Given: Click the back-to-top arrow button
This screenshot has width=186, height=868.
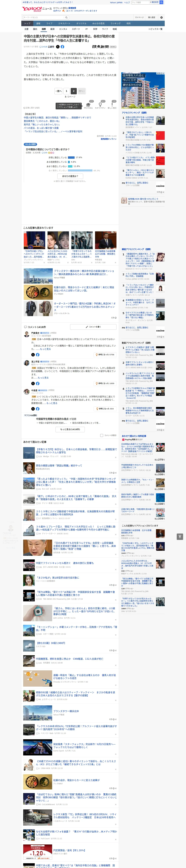Looking at the screenshot, I should [180, 536].
